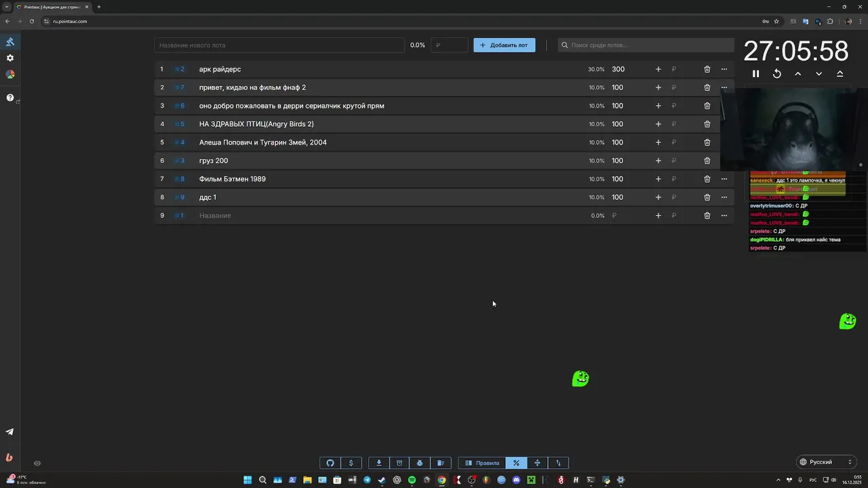Open more options for привет, кидаю на фильм
Screen dimensions: 868x488
[x=724, y=87]
